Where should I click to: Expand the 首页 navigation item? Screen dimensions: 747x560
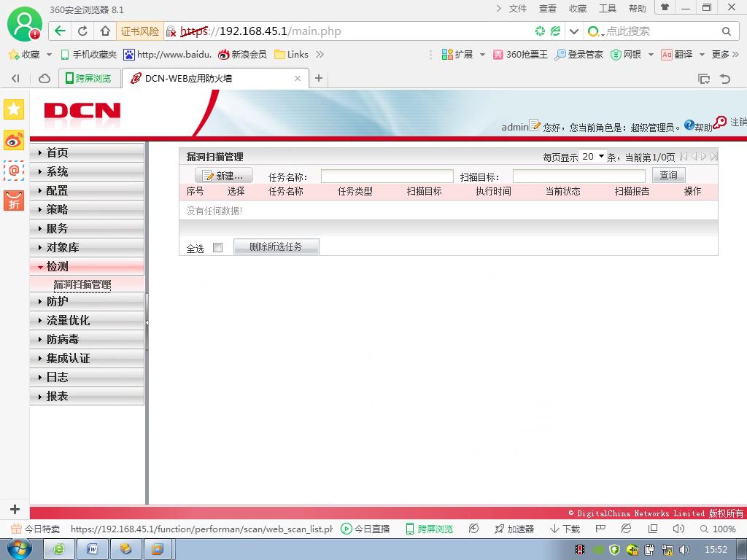88,152
